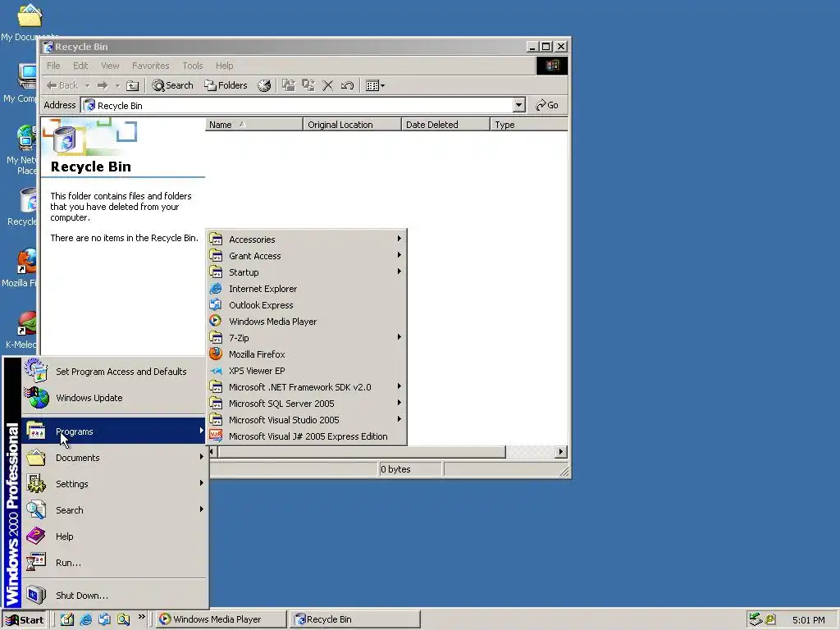Click horizontal scrollbar right arrow
Screen dimensions: 840x630
pyautogui.click(x=561, y=452)
